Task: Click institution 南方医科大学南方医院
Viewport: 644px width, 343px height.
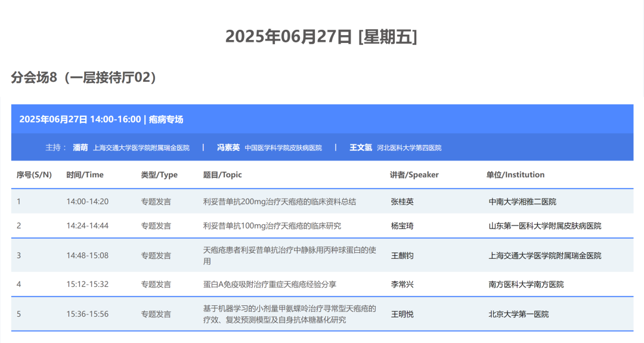Action: tap(526, 285)
